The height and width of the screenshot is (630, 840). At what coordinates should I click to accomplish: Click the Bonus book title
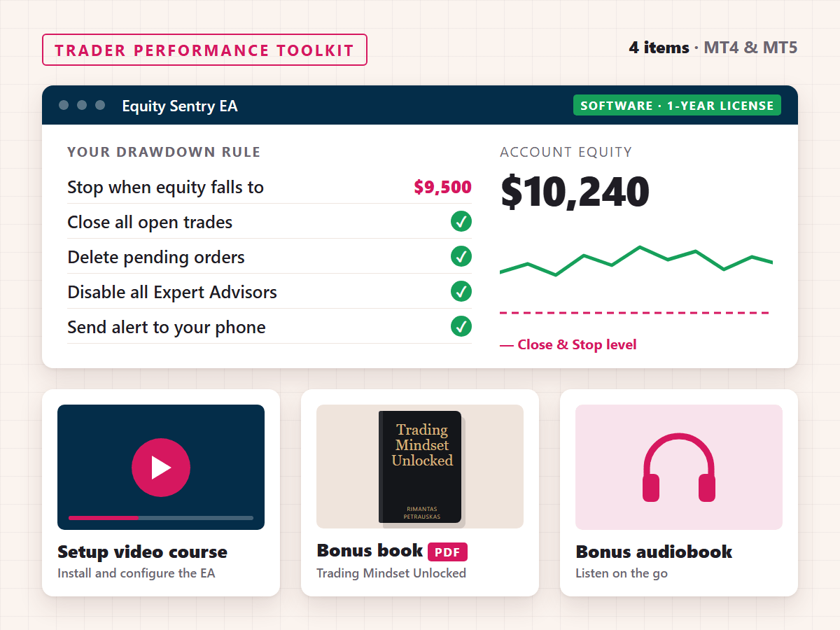point(370,550)
